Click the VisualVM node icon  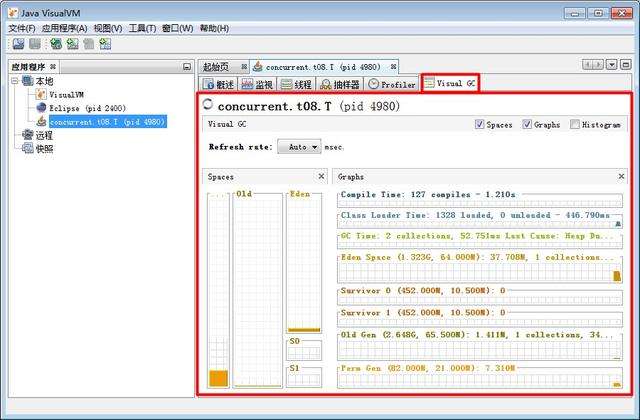[41, 95]
